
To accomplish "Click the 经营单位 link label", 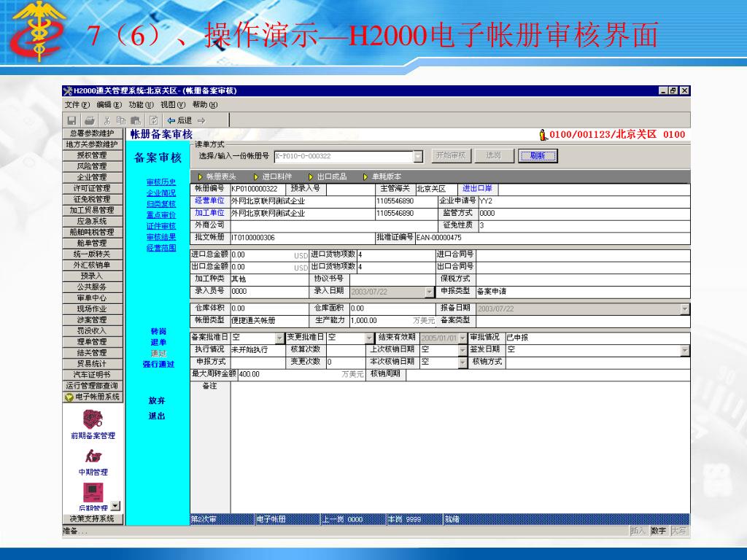I will (x=209, y=201).
